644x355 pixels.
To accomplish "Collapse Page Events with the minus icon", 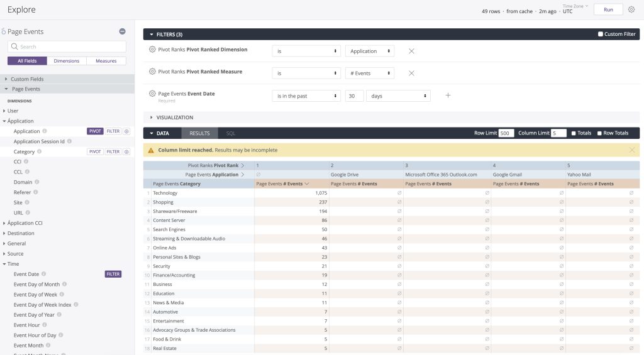I will (123, 31).
